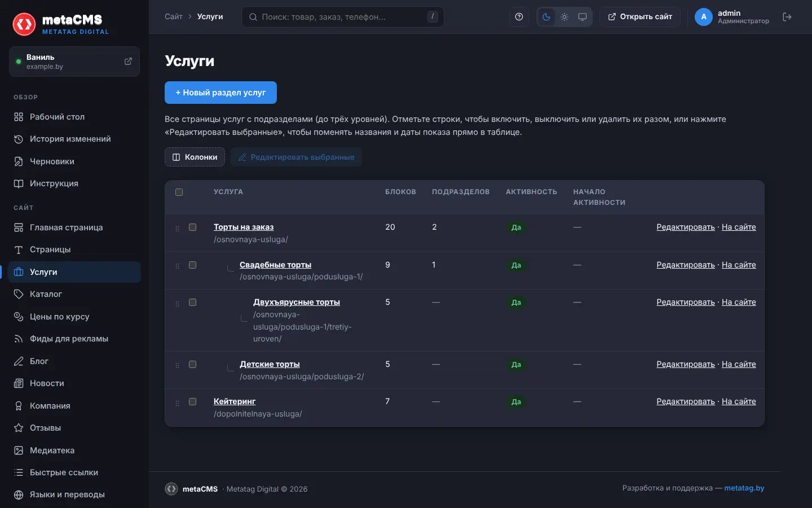The height and width of the screenshot is (508, 812).
Task: Switch to dark theme moon icon
Action: (x=546, y=17)
